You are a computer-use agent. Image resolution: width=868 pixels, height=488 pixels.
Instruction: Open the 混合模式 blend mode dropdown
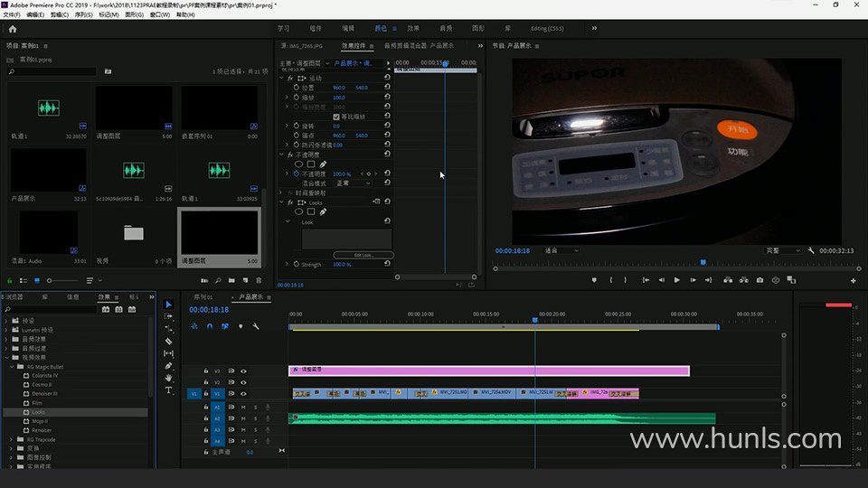(x=353, y=183)
